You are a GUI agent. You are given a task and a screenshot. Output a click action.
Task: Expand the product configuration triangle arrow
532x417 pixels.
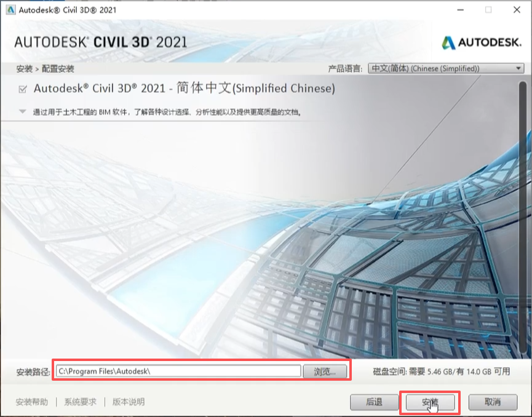22,112
